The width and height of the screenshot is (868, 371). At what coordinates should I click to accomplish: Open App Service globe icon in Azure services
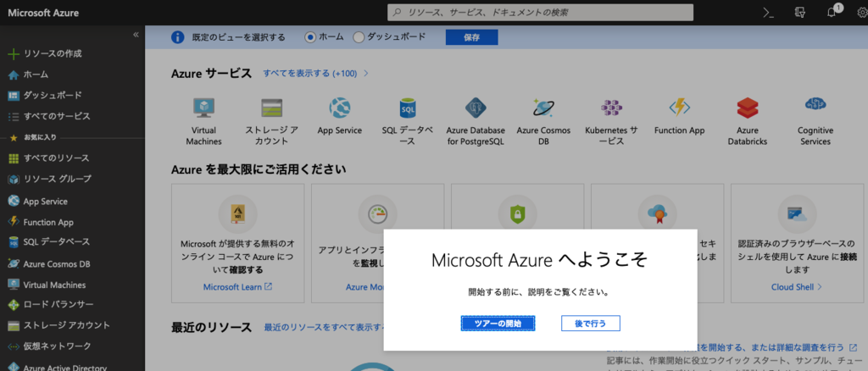click(339, 108)
